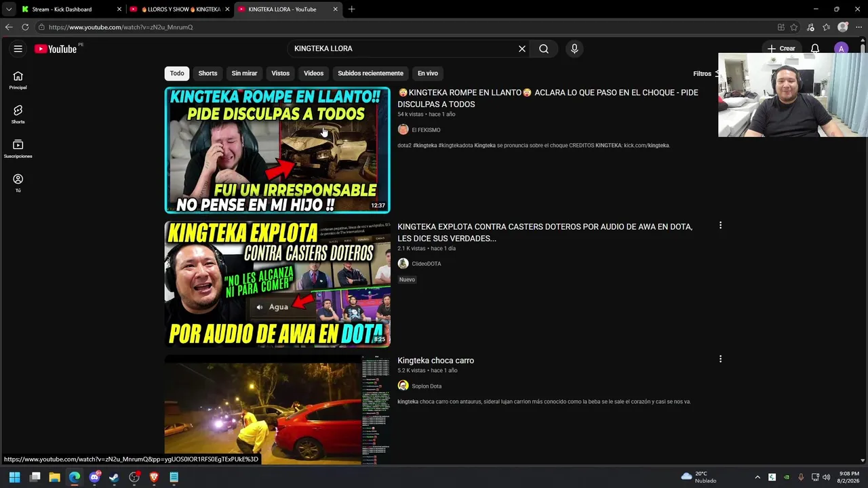Image resolution: width=868 pixels, height=488 pixels.
Task: Visit the ClideoDOTA channel
Action: [427, 264]
